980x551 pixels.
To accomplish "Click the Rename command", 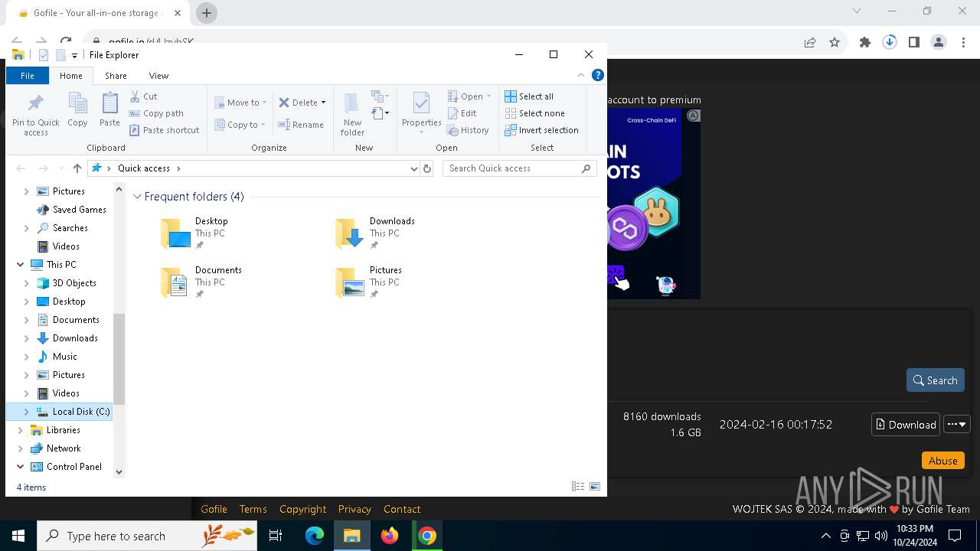I will tap(301, 125).
